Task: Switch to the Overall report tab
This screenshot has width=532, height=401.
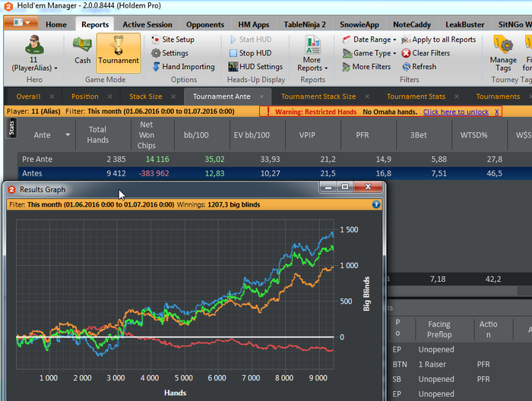Action: [x=29, y=96]
